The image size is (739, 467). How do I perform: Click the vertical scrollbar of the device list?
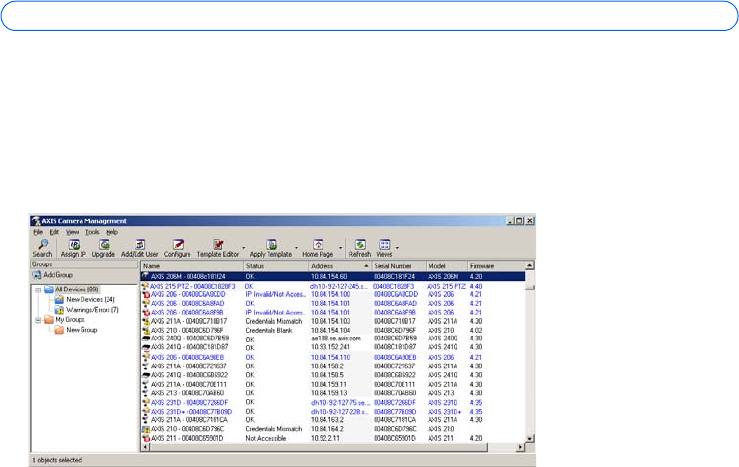pos(530,360)
